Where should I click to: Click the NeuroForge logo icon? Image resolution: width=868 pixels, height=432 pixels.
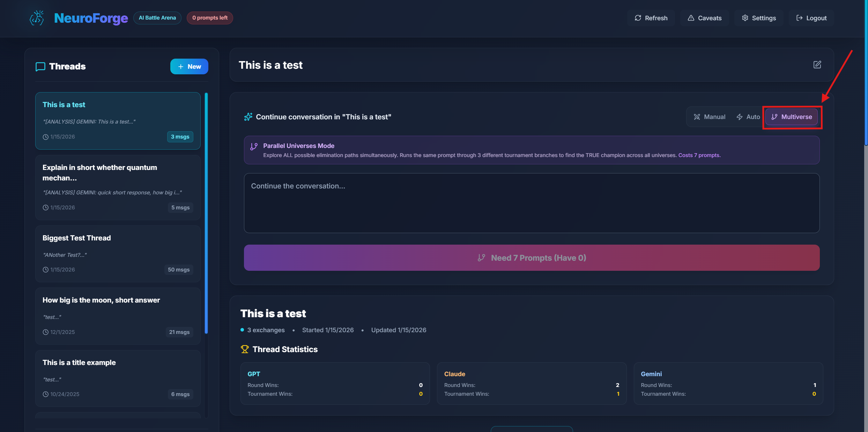click(x=37, y=18)
